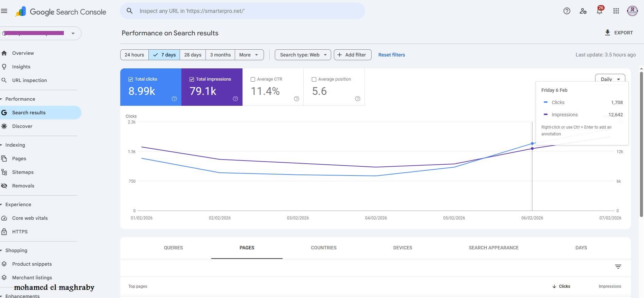Click the filter rows icon above table
644x298 pixels.
(618, 267)
